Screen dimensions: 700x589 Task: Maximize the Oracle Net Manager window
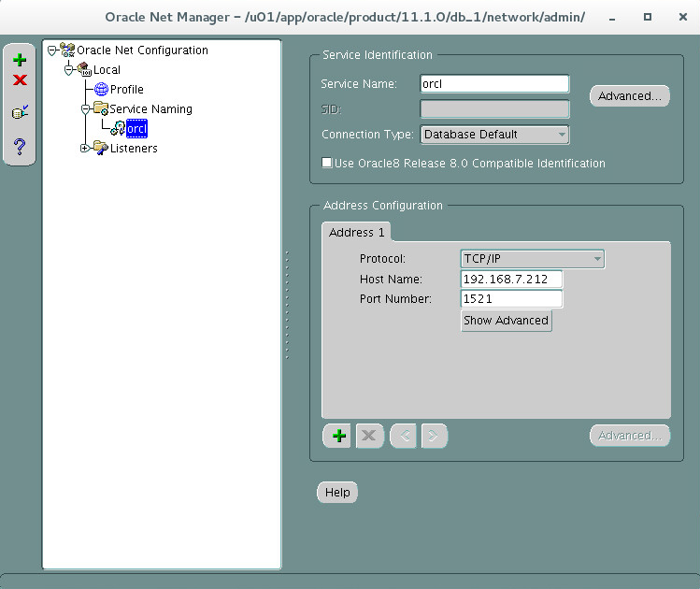pyautogui.click(x=648, y=17)
